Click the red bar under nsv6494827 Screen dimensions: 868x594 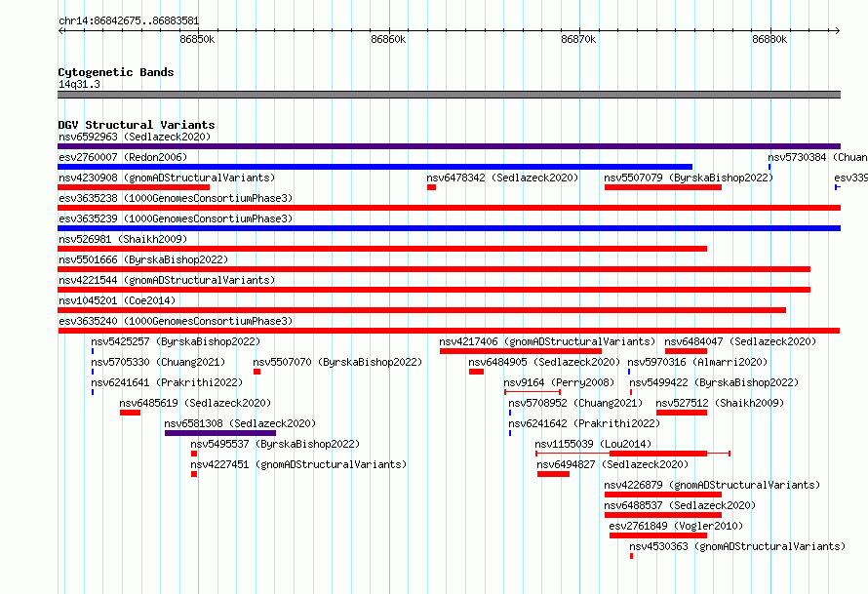click(553, 474)
